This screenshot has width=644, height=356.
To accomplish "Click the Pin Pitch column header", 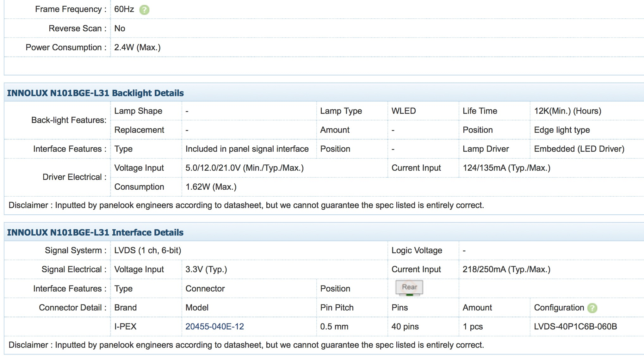I will [337, 308].
